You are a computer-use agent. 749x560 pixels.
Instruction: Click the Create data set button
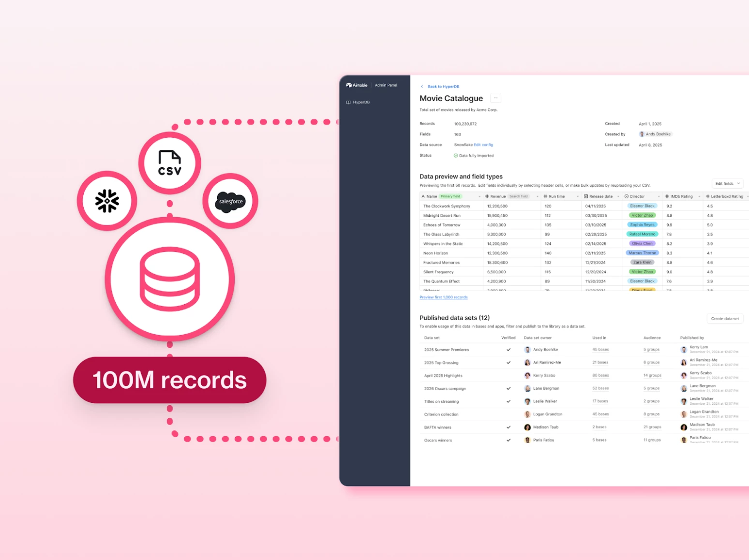pyautogui.click(x=725, y=319)
